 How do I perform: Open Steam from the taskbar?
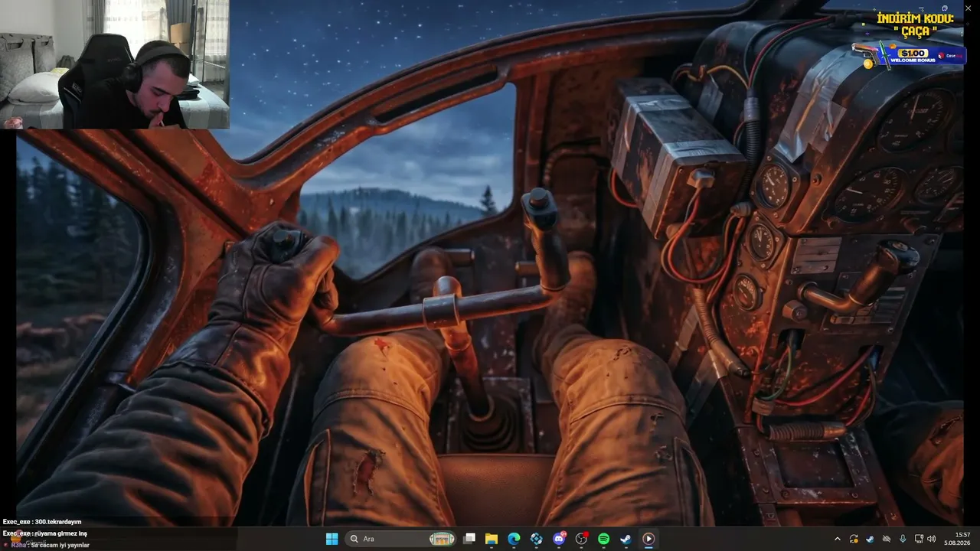[626, 539]
